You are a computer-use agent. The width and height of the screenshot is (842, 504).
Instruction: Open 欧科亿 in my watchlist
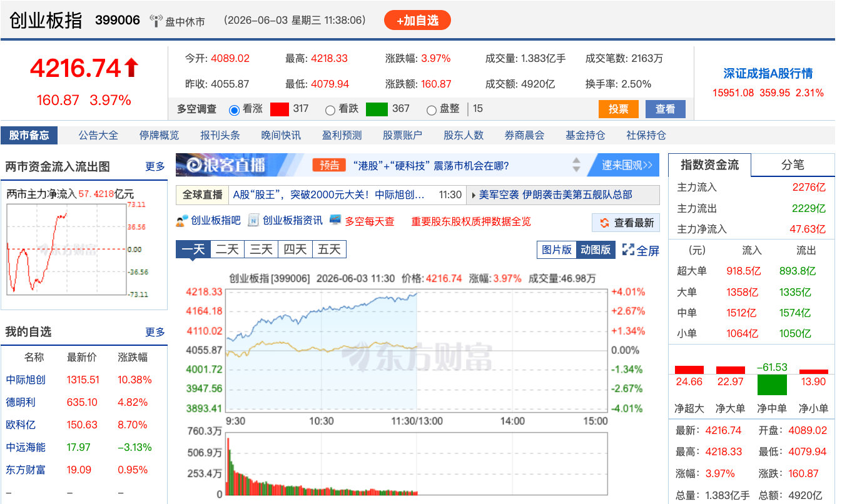pyautogui.click(x=21, y=425)
